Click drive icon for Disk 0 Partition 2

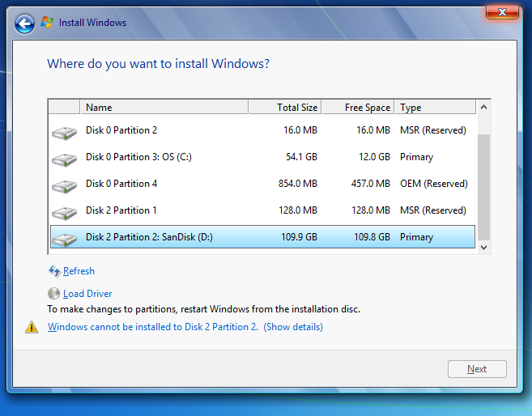pos(64,133)
